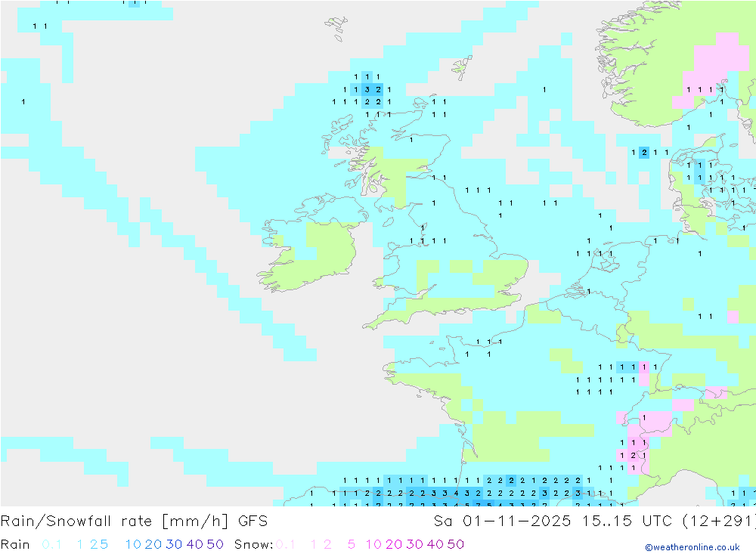Click the date "Sa 01-11-2025"
This screenshot has height=554, width=756.
(502, 522)
